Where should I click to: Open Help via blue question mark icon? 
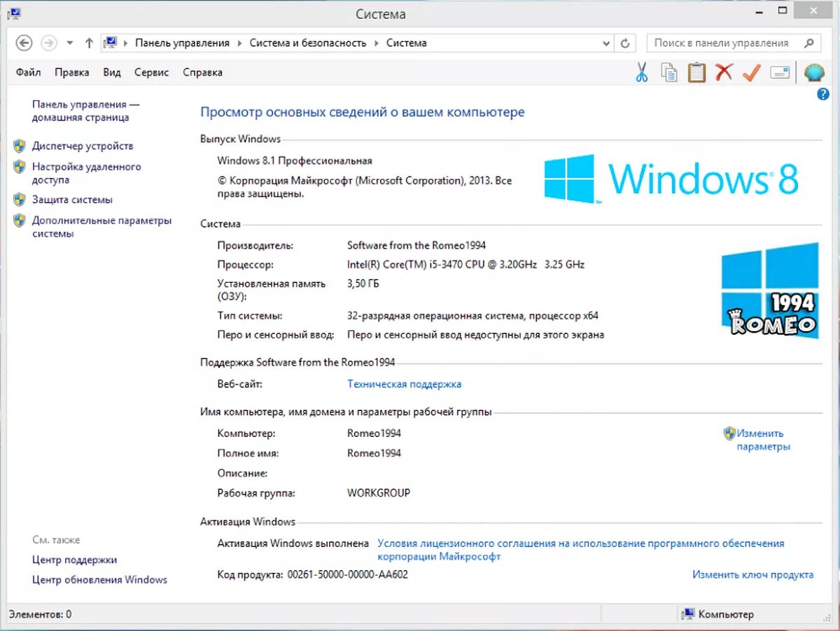[823, 94]
